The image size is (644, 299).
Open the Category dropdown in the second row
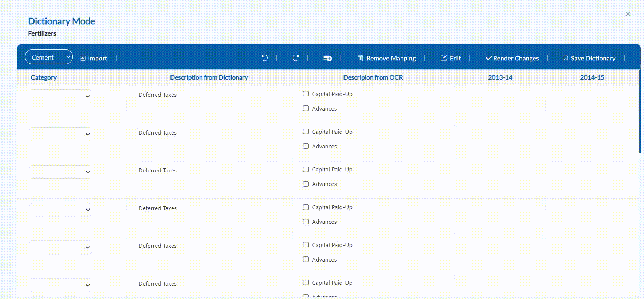coord(60,134)
